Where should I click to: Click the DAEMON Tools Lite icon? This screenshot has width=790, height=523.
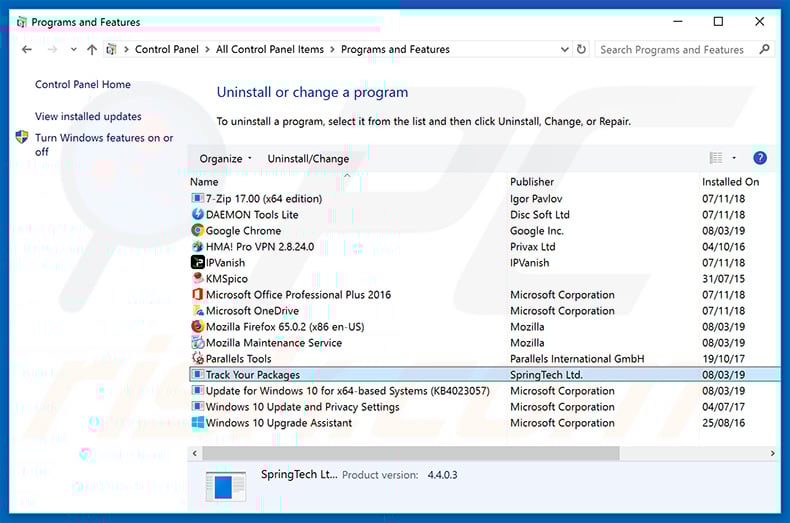[198, 215]
